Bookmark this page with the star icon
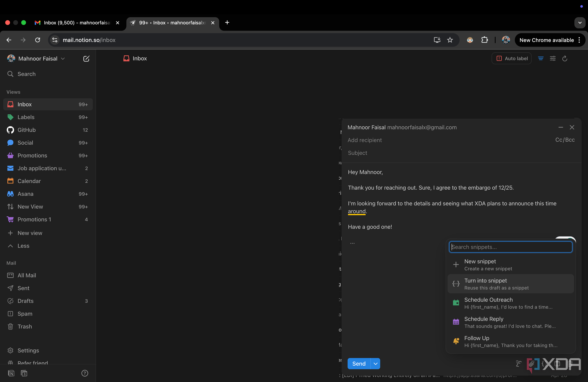 coord(450,40)
